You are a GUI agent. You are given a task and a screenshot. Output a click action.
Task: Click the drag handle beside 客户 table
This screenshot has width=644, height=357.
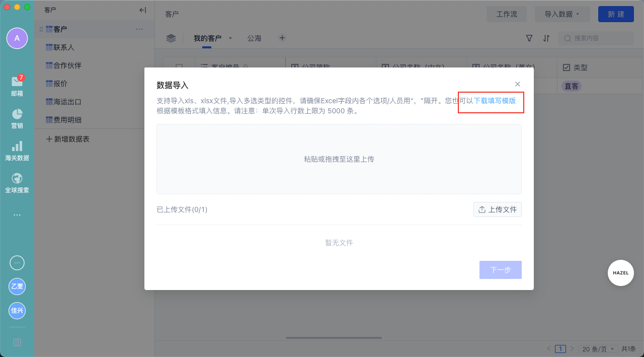pos(41,29)
